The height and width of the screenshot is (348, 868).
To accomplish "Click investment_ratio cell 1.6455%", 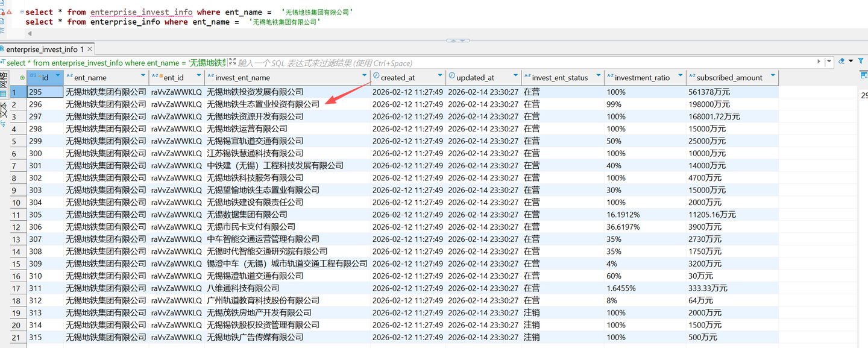I will coord(646,288).
